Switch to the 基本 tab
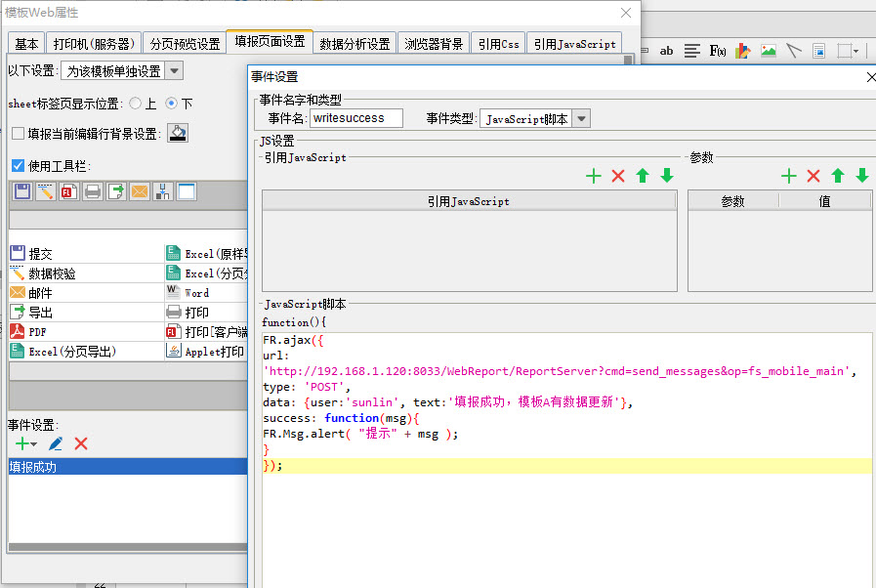The image size is (876, 588). click(x=26, y=44)
